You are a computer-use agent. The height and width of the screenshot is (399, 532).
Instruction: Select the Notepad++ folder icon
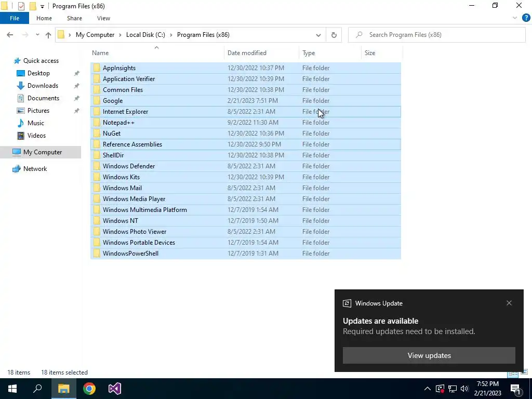pyautogui.click(x=97, y=123)
